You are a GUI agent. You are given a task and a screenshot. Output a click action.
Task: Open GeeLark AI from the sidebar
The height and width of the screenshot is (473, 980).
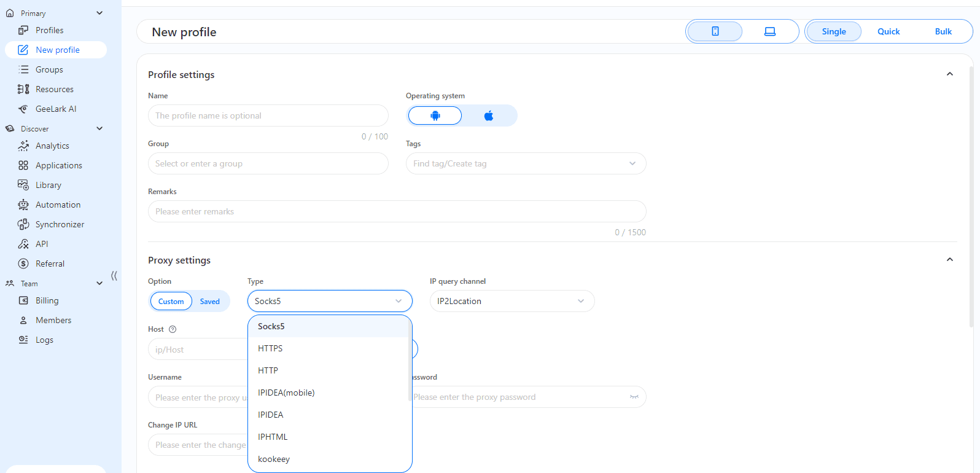56,109
